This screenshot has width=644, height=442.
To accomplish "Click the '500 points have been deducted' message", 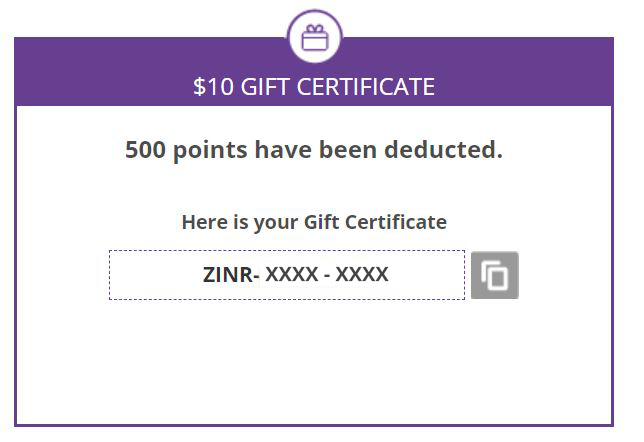I will click(314, 149).
